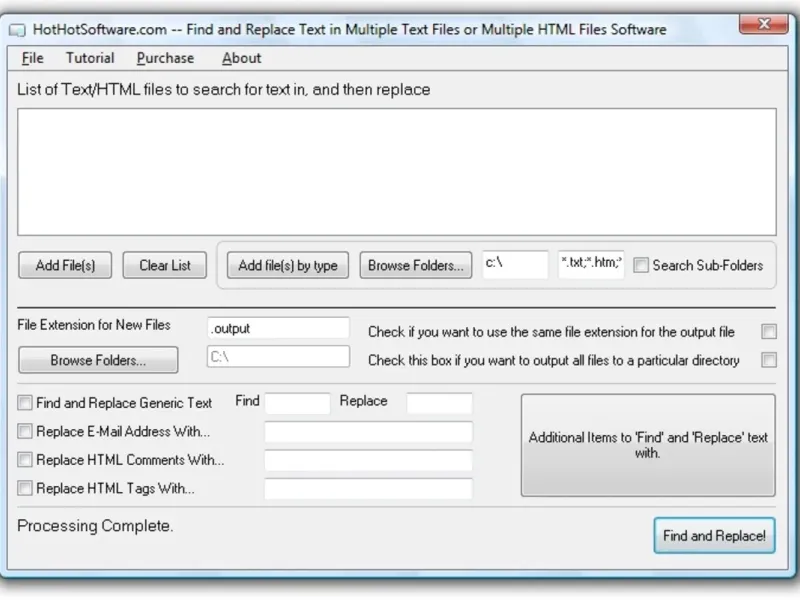The image size is (800, 600).
Task: Check the same file extension for output option
Action: 769,332
